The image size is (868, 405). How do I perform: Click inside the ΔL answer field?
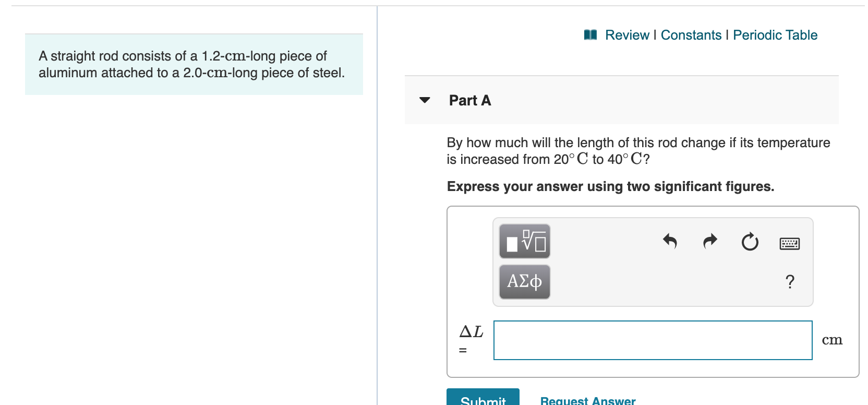point(652,340)
